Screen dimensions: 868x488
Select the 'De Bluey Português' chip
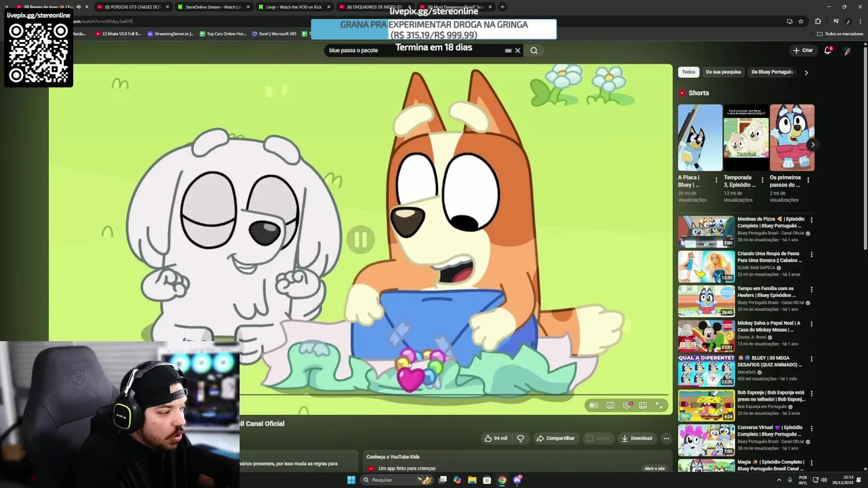click(x=772, y=72)
